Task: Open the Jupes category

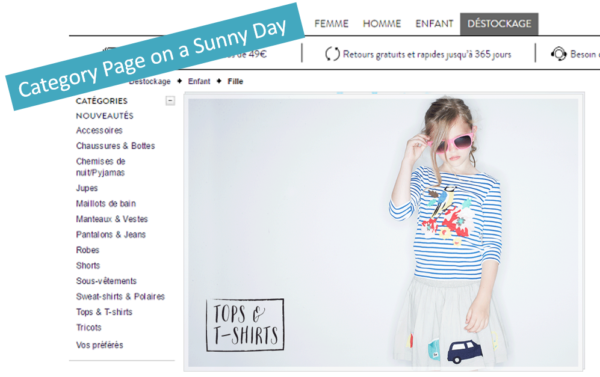Action: click(87, 188)
